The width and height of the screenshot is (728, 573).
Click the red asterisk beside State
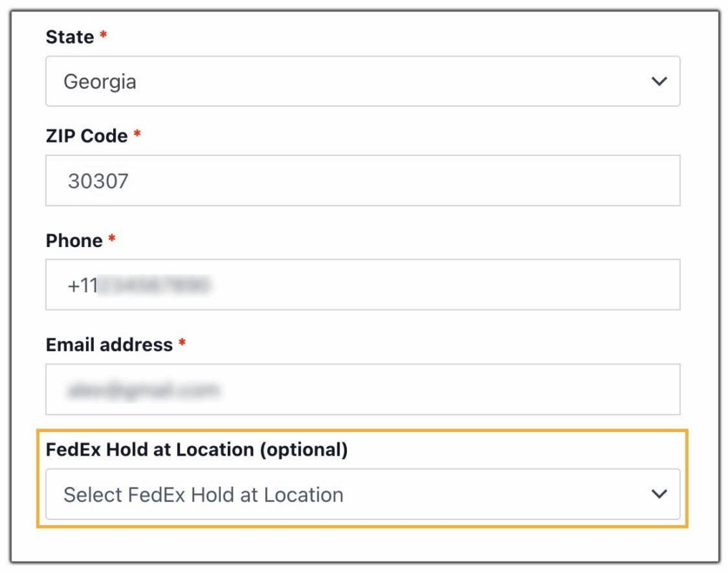coord(103,35)
